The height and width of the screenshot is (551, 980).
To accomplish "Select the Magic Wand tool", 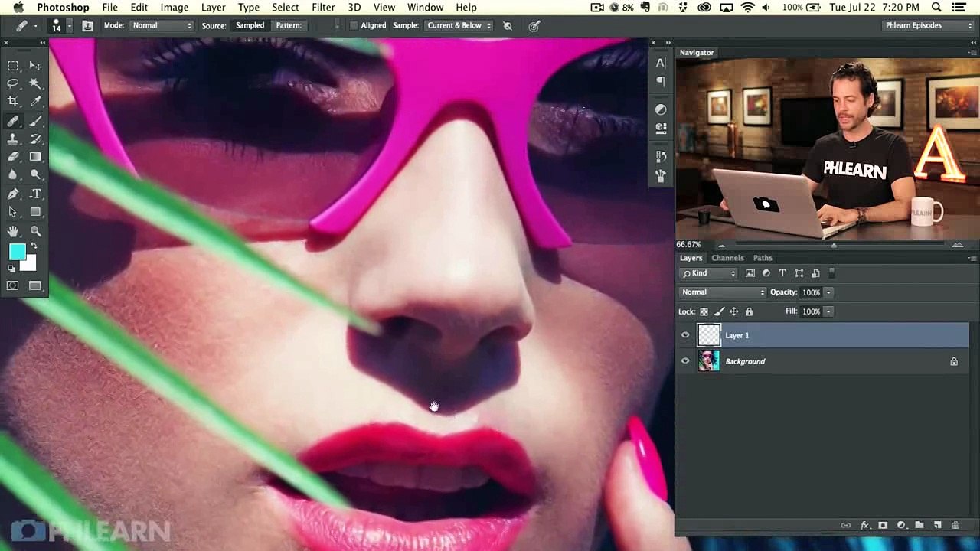I will tap(35, 83).
